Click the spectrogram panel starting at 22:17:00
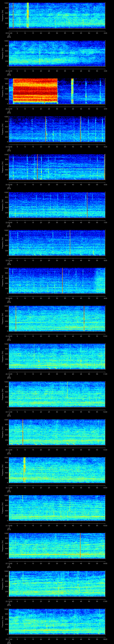The height and width of the screenshot is (644, 114). click(x=57, y=622)
